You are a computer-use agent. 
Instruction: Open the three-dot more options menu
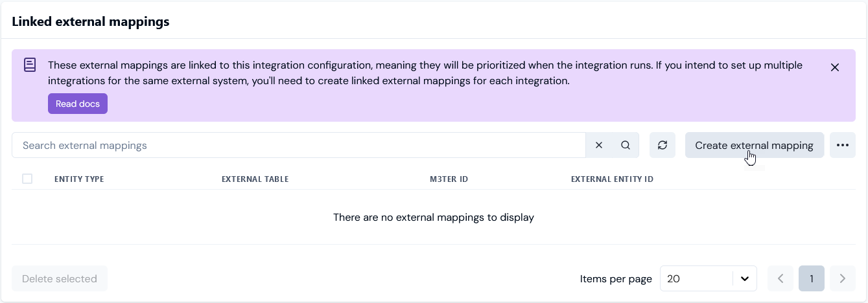[x=843, y=145]
